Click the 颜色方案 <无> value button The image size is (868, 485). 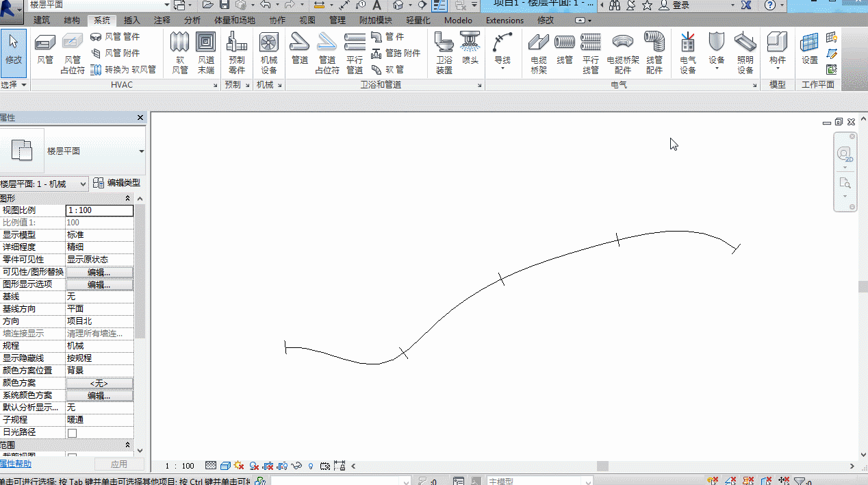[x=99, y=384]
